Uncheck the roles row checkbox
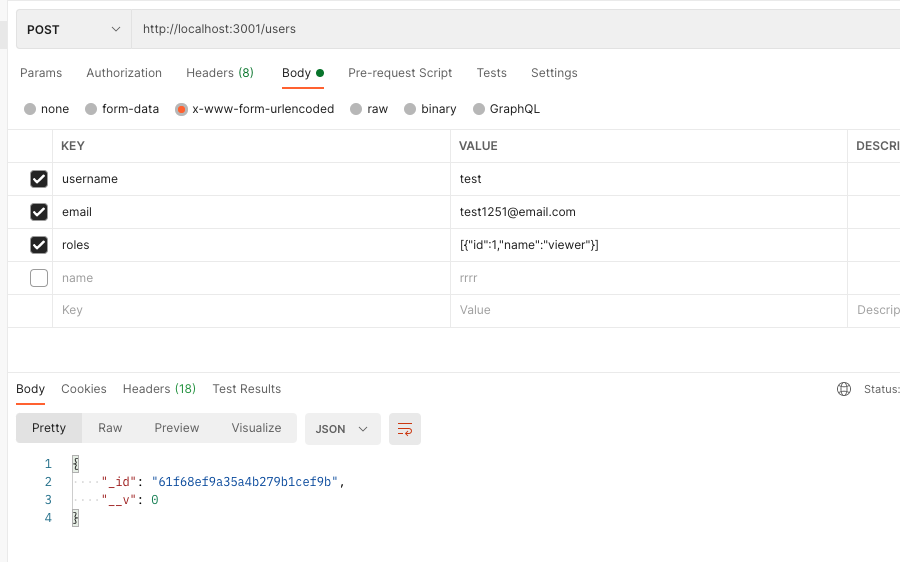 pos(38,245)
